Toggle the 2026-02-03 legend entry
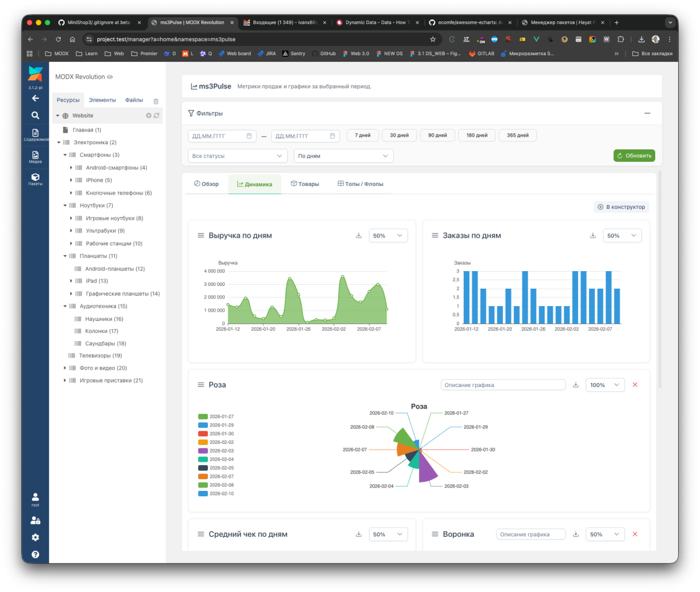 point(216,451)
